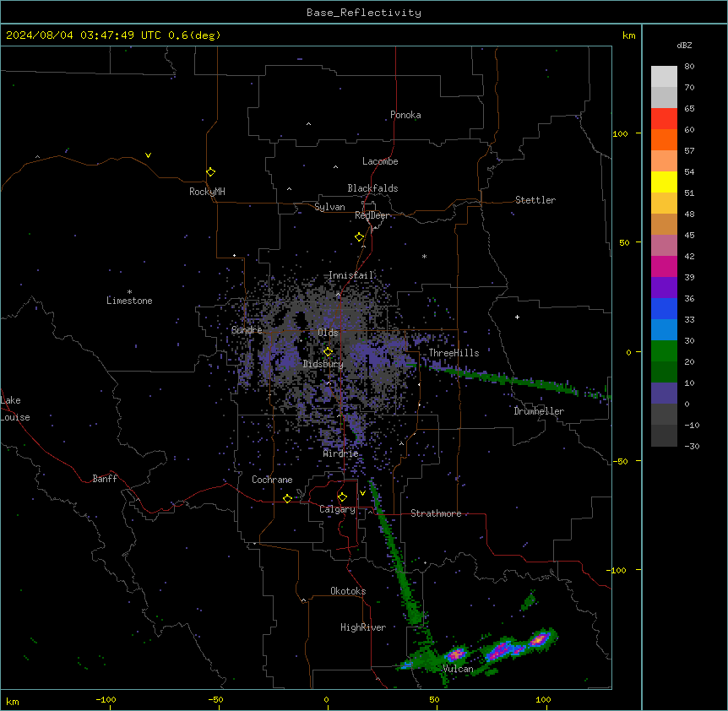Screen dimensions: 728x711
Task: Select the green 30 dBZ legend swatch
Action: [664, 351]
